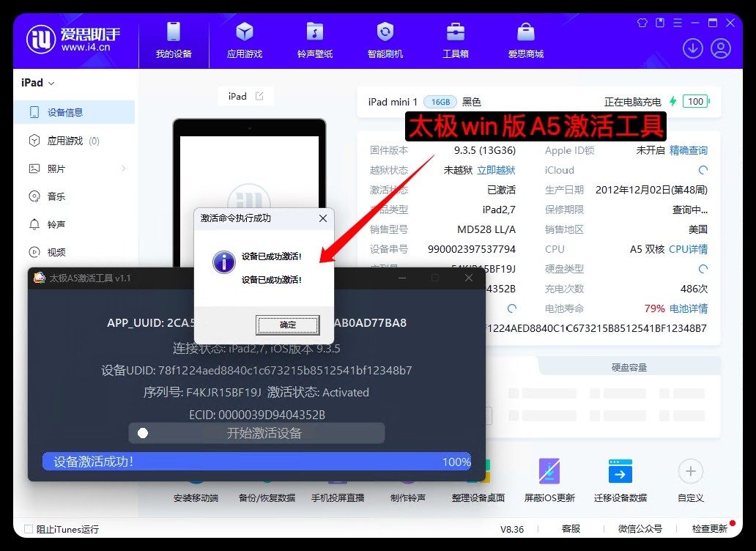Click the device name edit icon

coord(259,96)
